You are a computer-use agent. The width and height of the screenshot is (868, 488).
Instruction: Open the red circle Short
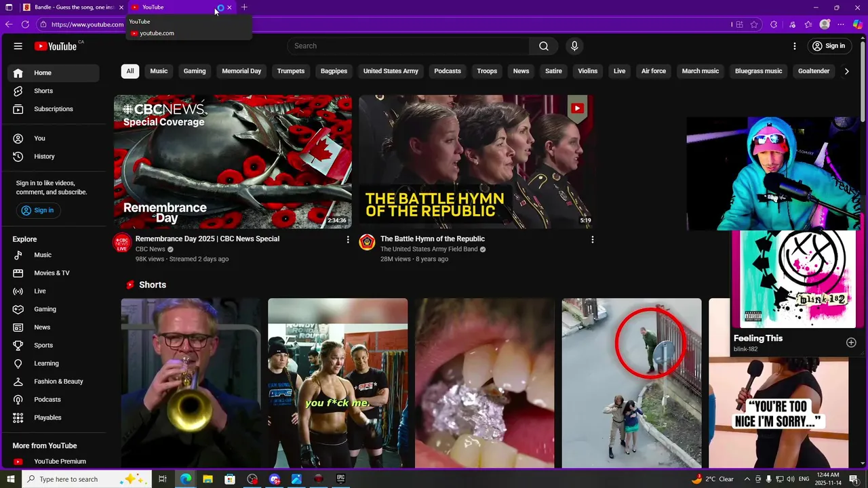coord(631,383)
